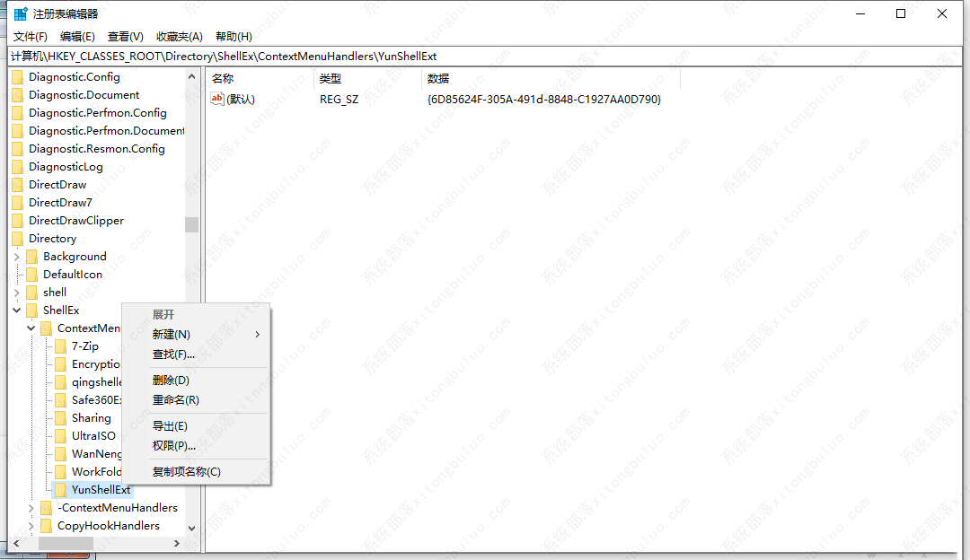Click the YunShellExt folder icon
The width and height of the screenshot is (970, 560).
click(x=60, y=490)
